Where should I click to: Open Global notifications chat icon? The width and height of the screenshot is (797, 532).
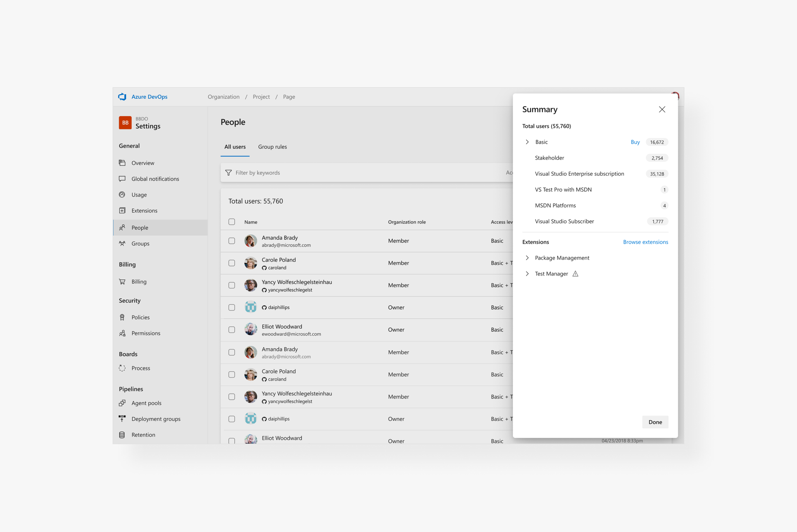pos(122,179)
